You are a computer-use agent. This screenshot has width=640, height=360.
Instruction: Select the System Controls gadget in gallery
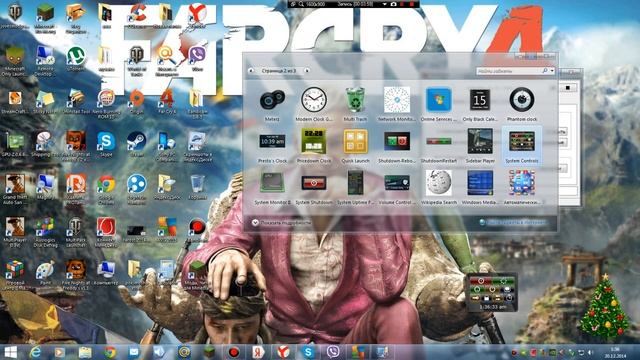[522, 146]
